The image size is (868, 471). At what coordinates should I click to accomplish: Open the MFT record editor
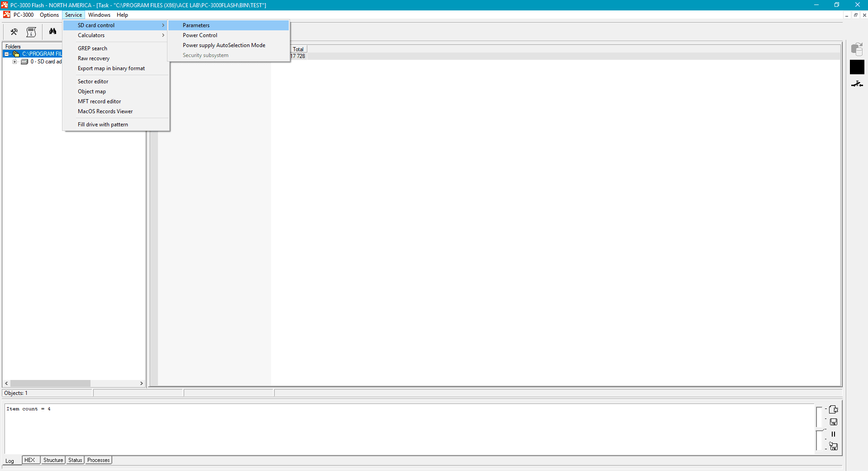pyautogui.click(x=116, y=101)
